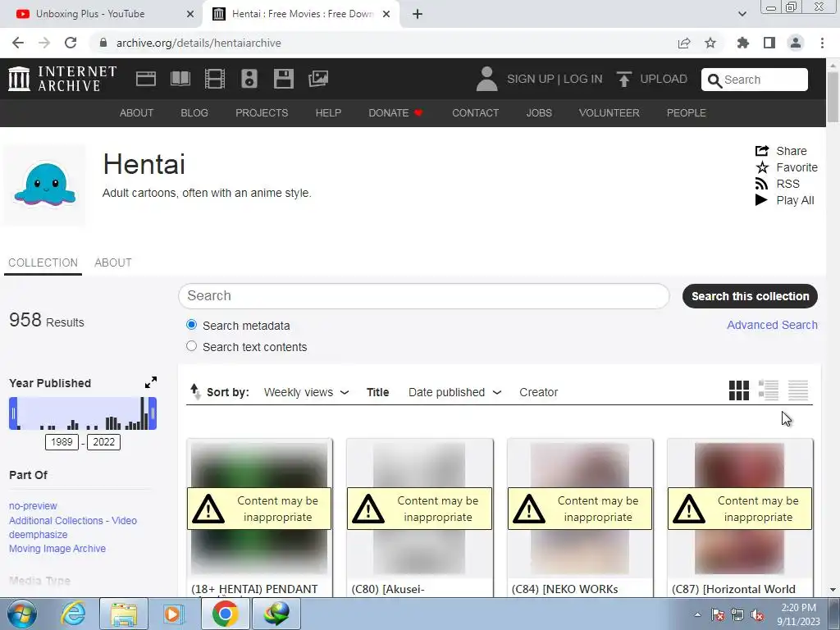Bookmark this page with star icon
The width and height of the screenshot is (840, 630).
710,43
